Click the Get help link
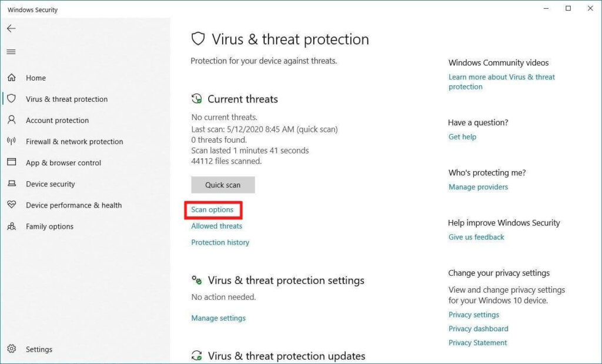 click(x=462, y=137)
